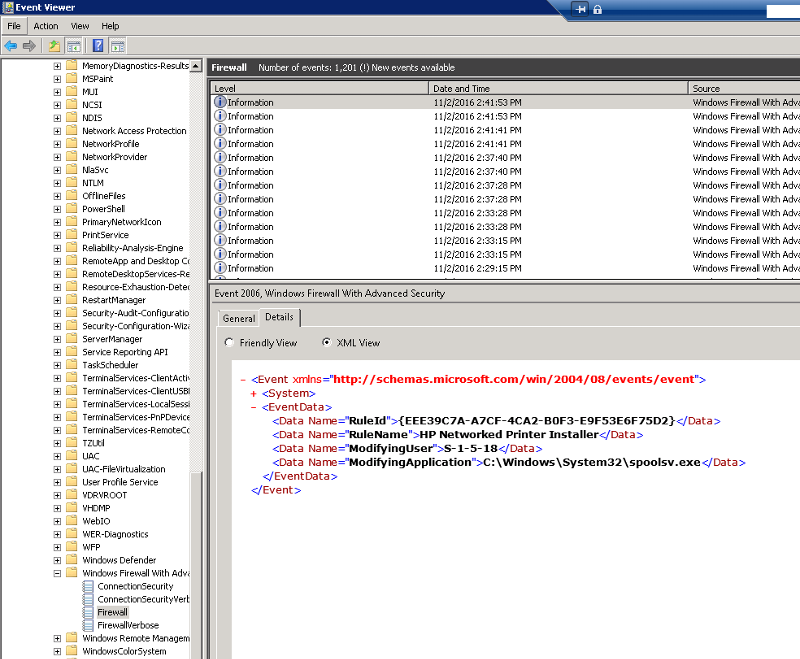Click the pin icon in connection bar

[x=580, y=9]
